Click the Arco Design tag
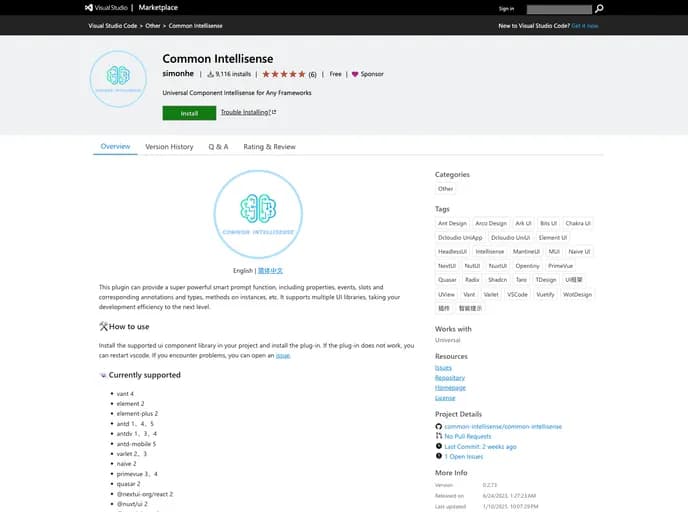Image resolution: width=688 pixels, height=512 pixels. click(x=491, y=223)
